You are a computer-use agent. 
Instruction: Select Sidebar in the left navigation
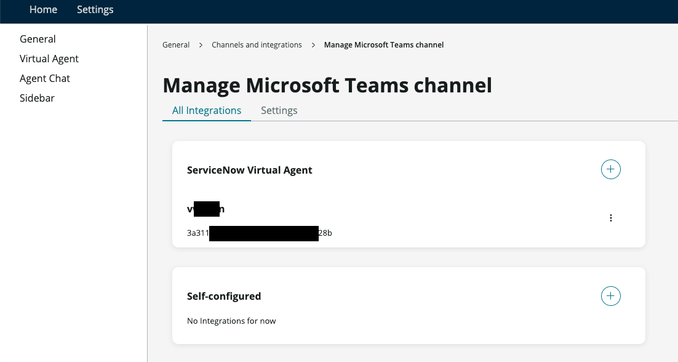(37, 98)
